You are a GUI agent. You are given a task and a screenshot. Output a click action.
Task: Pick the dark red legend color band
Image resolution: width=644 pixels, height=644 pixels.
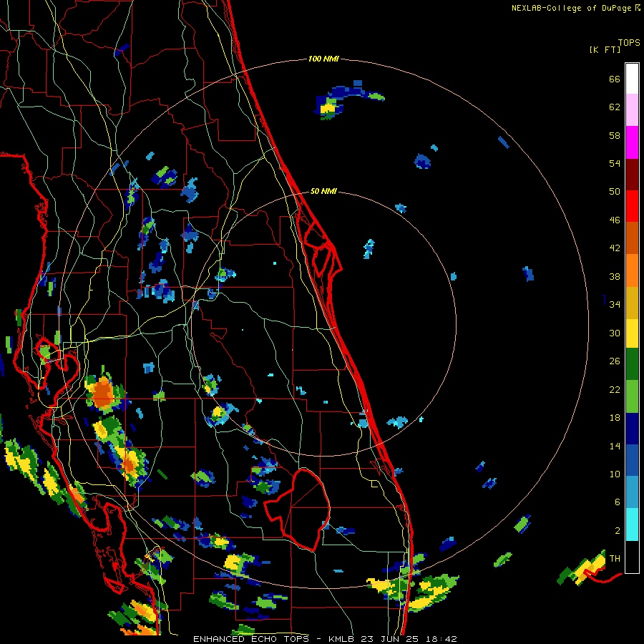632,175
